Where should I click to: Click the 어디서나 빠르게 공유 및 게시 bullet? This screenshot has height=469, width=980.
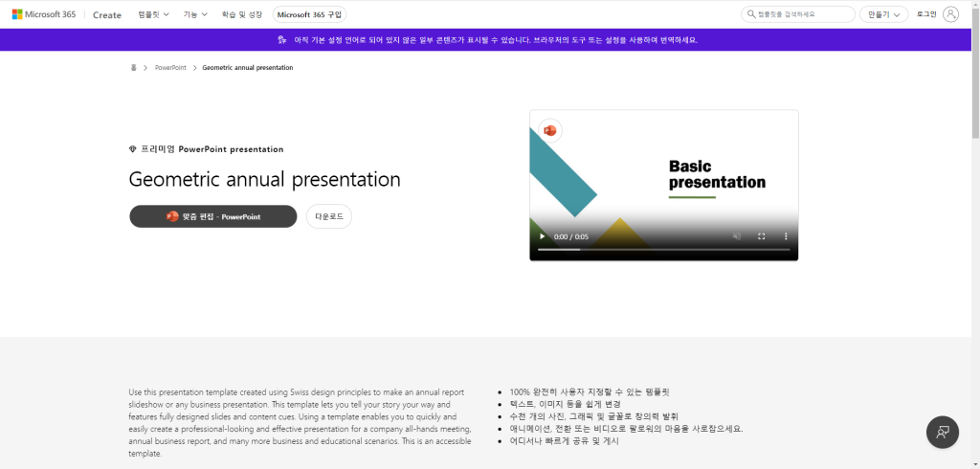(x=565, y=441)
